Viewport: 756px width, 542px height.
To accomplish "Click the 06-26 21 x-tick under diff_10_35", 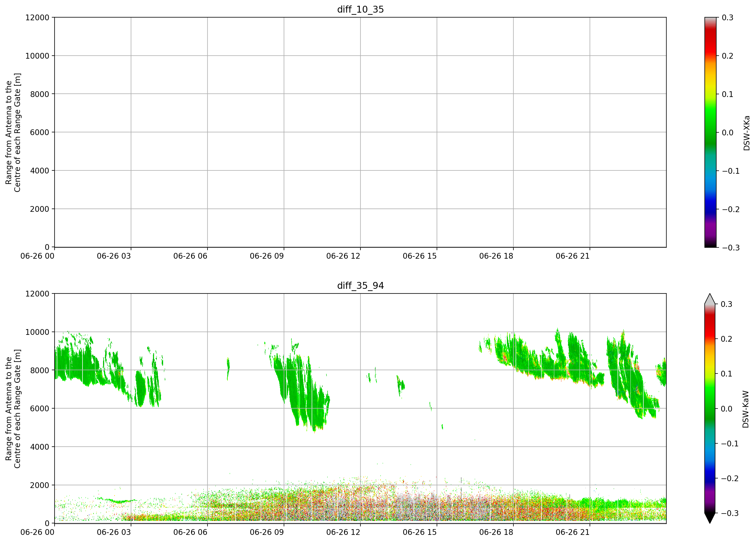I will click(x=573, y=256).
